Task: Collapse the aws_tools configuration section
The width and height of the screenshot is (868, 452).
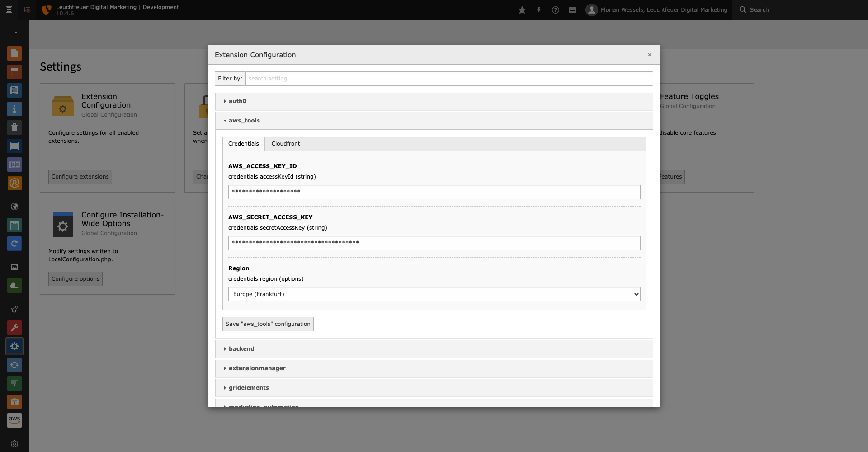Action: tap(244, 120)
